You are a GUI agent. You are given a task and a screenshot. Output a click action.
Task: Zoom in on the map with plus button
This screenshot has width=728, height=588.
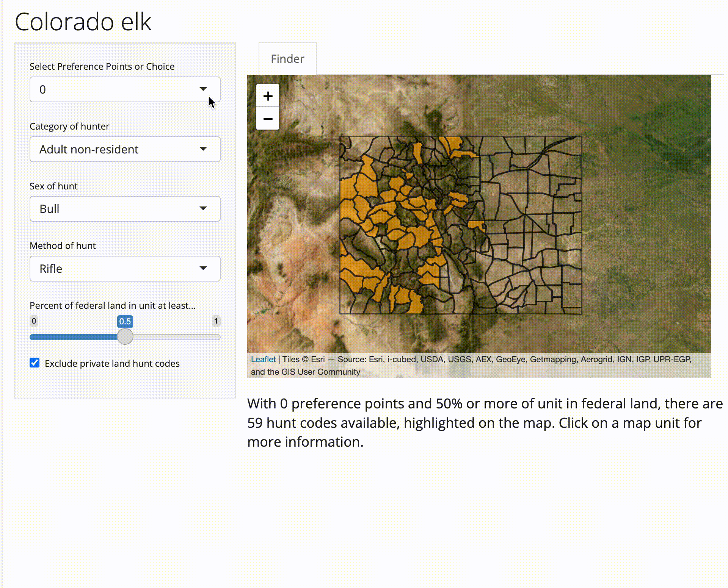[268, 96]
